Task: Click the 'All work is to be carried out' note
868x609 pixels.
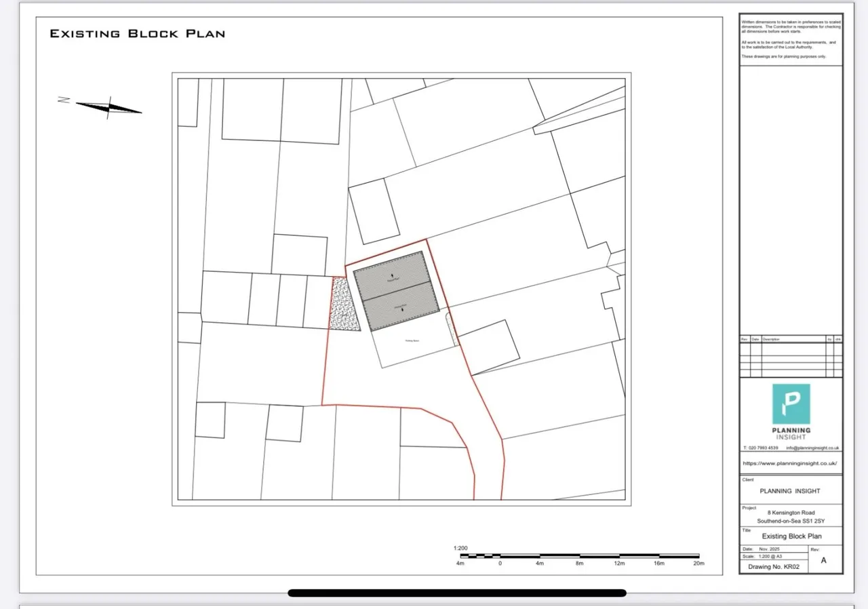Action: click(x=789, y=45)
